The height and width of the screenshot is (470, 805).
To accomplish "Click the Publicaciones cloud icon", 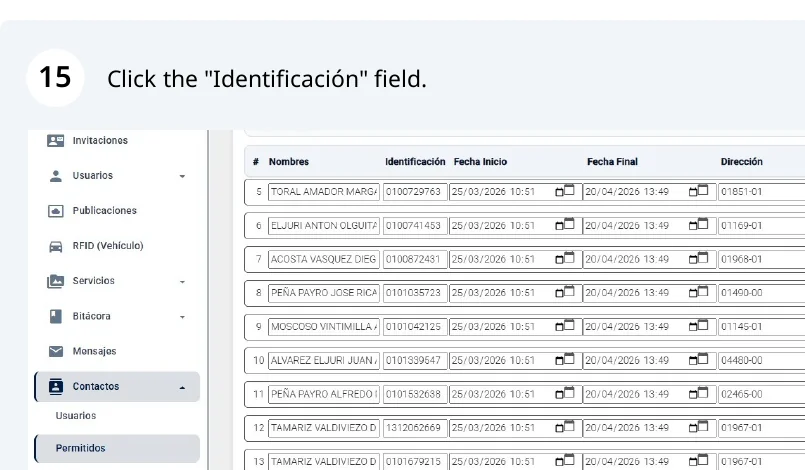I will 55,211.
